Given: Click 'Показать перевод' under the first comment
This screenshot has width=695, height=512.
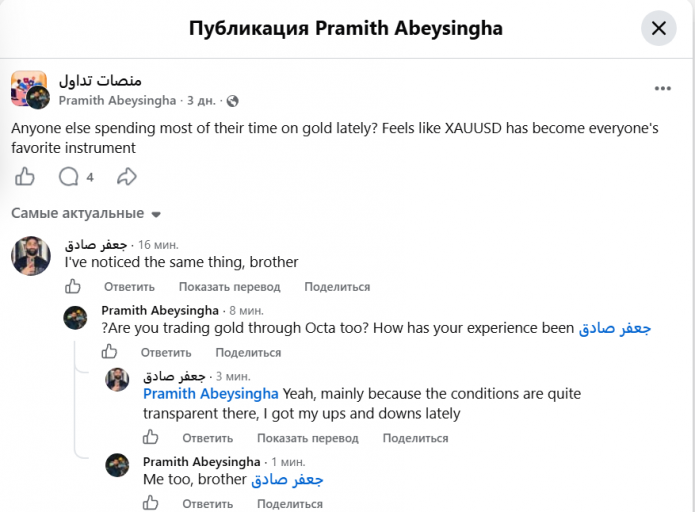Looking at the screenshot, I should click(x=230, y=287).
